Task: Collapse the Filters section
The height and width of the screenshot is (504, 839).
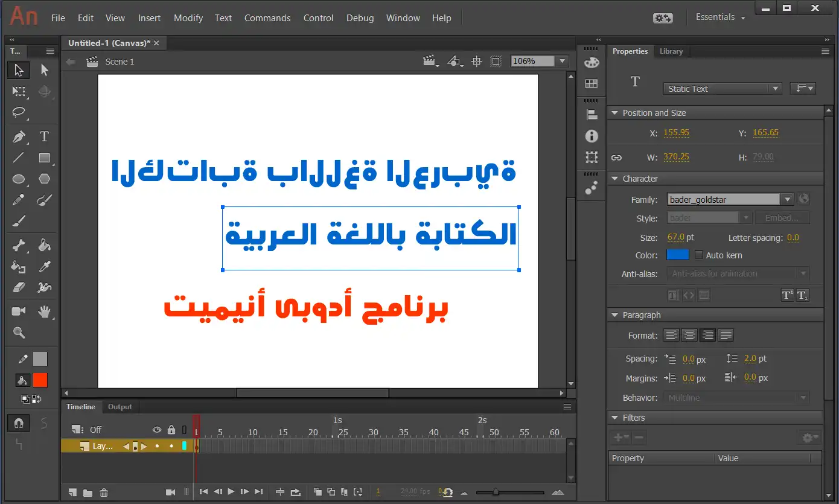Action: point(615,418)
